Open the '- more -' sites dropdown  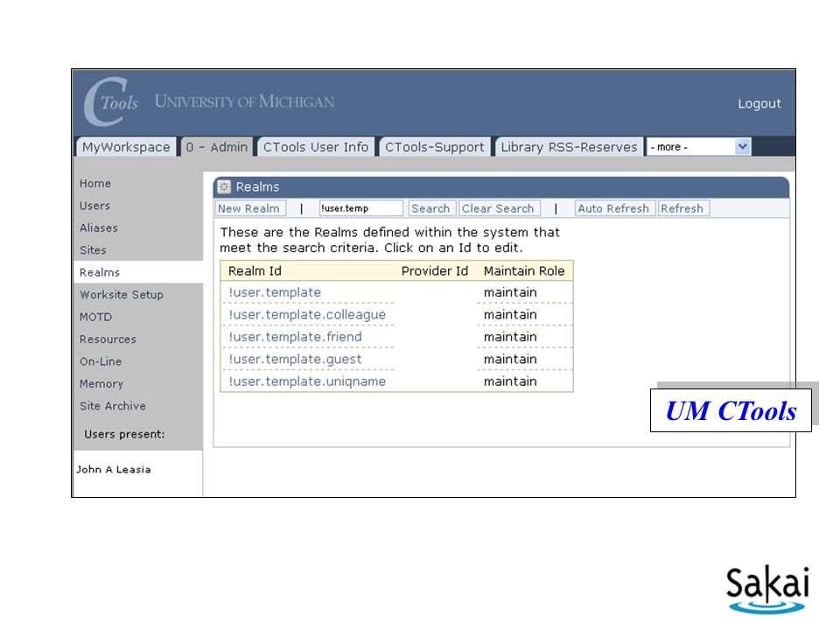click(x=699, y=147)
